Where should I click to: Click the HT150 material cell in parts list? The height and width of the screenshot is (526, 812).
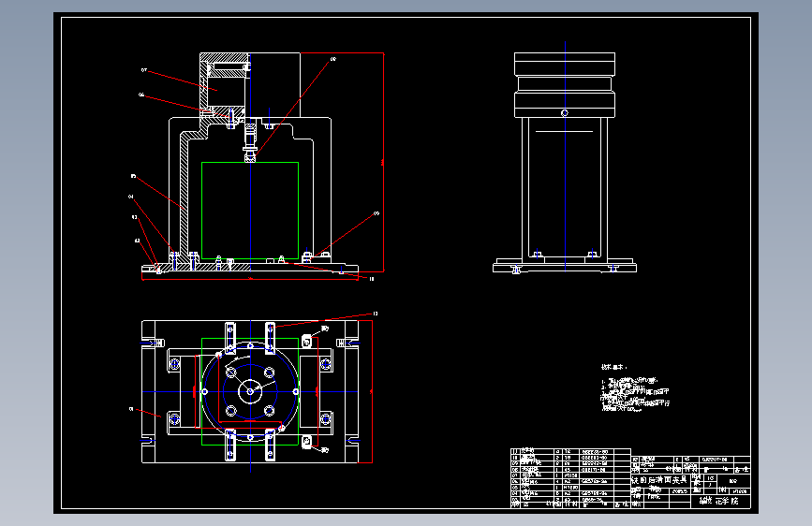click(570, 475)
